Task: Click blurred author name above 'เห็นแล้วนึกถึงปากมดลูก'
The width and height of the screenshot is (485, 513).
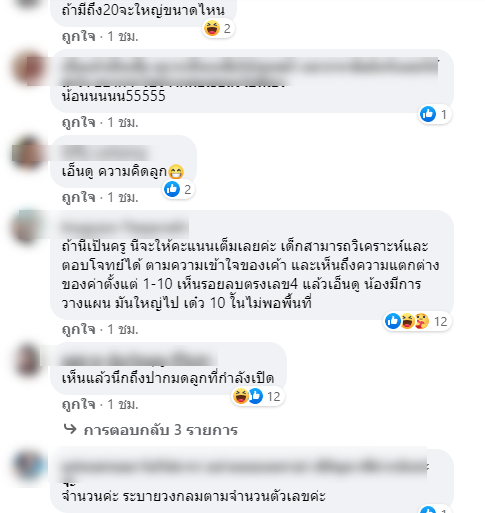Action: point(139,360)
